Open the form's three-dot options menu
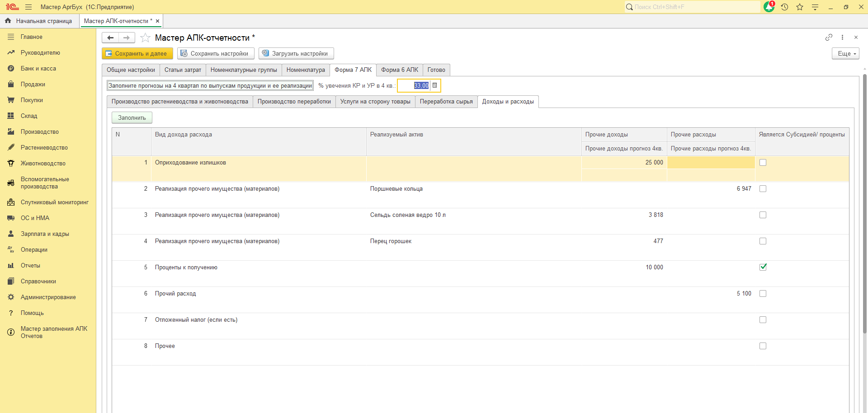This screenshot has height=413, width=868. point(842,37)
